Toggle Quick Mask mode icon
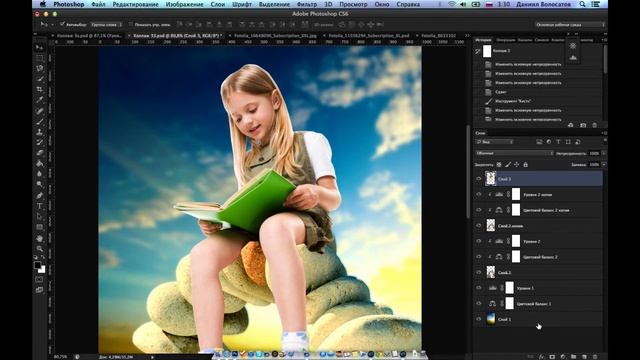 click(x=39, y=280)
